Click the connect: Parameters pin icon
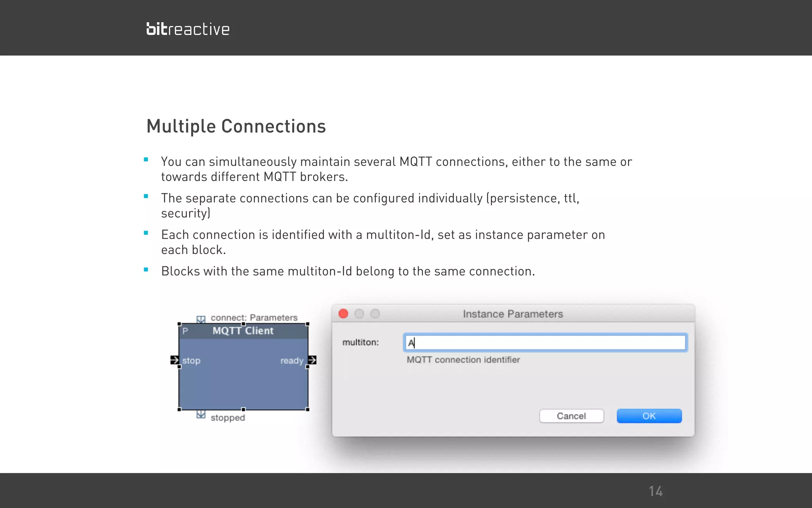The image size is (812, 508). coord(201,319)
